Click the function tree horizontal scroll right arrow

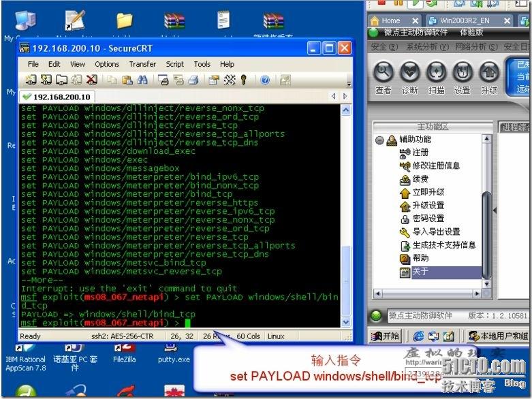point(478,293)
